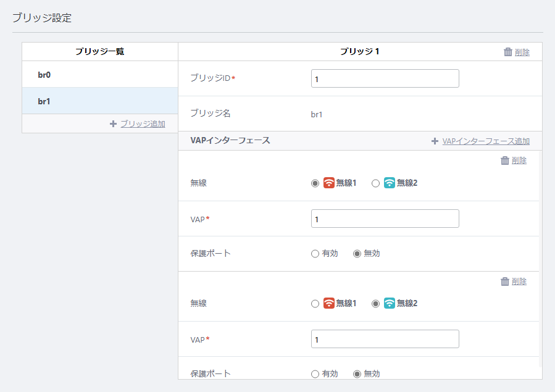Select br0 in the bridge list
The height and width of the screenshot is (392, 555).
click(100, 74)
